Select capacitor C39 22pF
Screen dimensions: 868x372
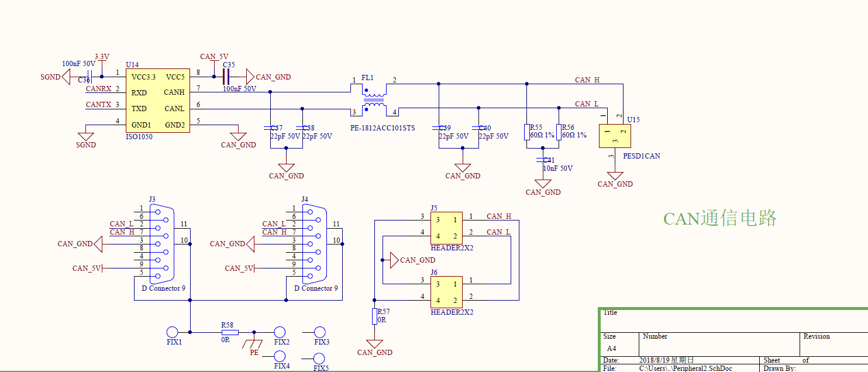coord(438,127)
